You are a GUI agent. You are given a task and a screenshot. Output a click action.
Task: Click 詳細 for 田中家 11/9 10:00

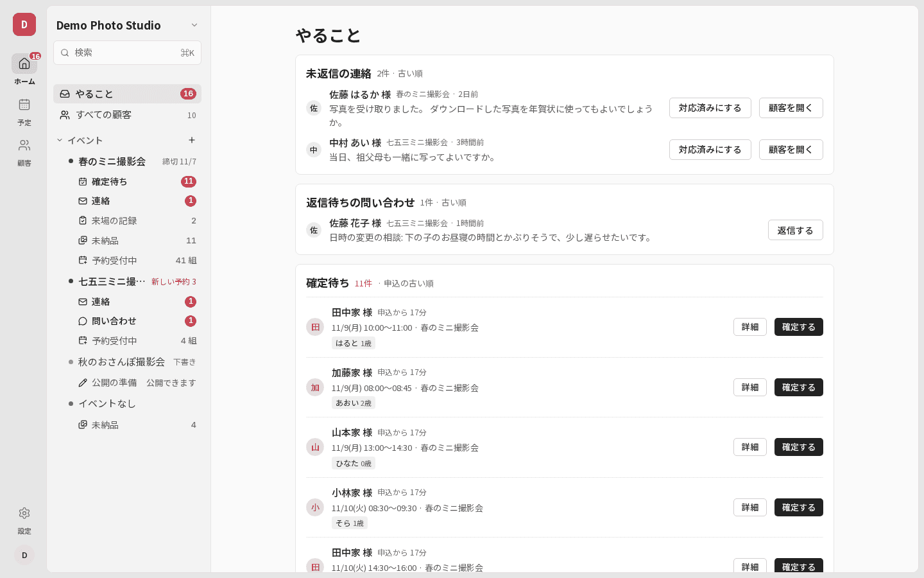750,327
